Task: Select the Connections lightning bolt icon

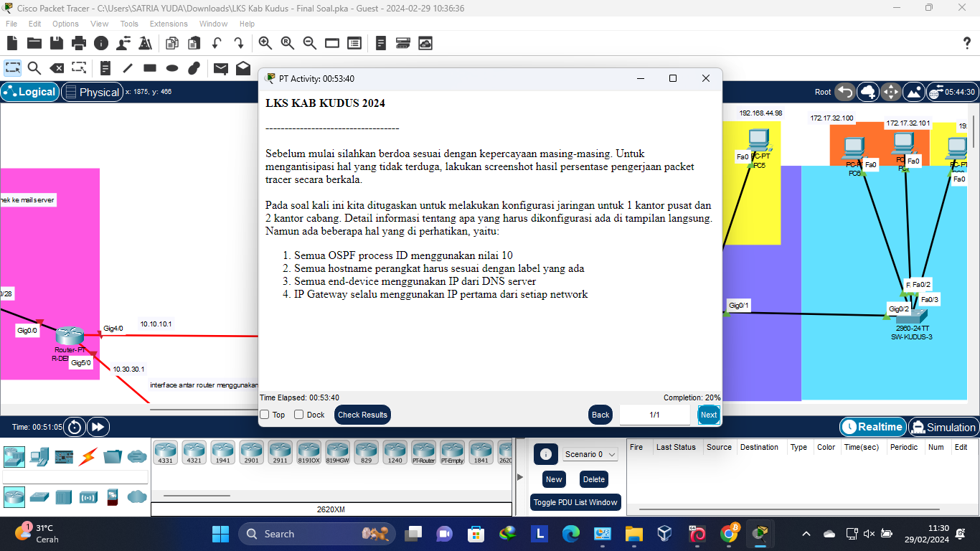Action: click(89, 456)
